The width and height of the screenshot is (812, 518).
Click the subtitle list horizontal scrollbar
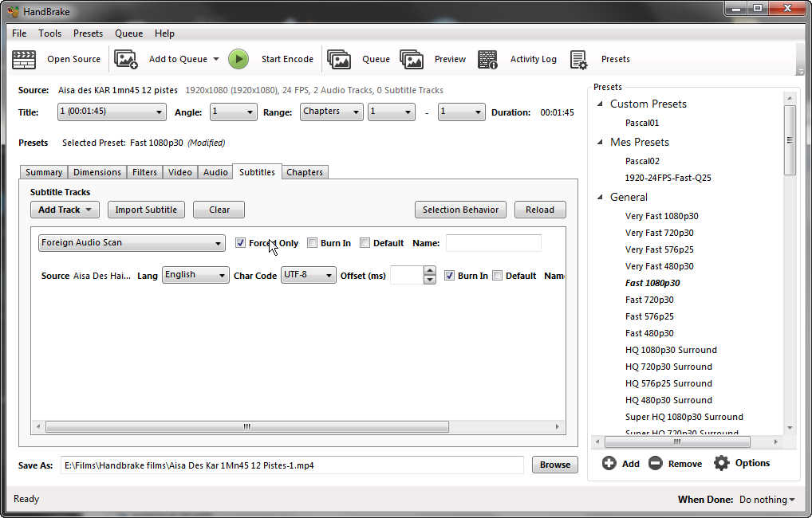(247, 427)
